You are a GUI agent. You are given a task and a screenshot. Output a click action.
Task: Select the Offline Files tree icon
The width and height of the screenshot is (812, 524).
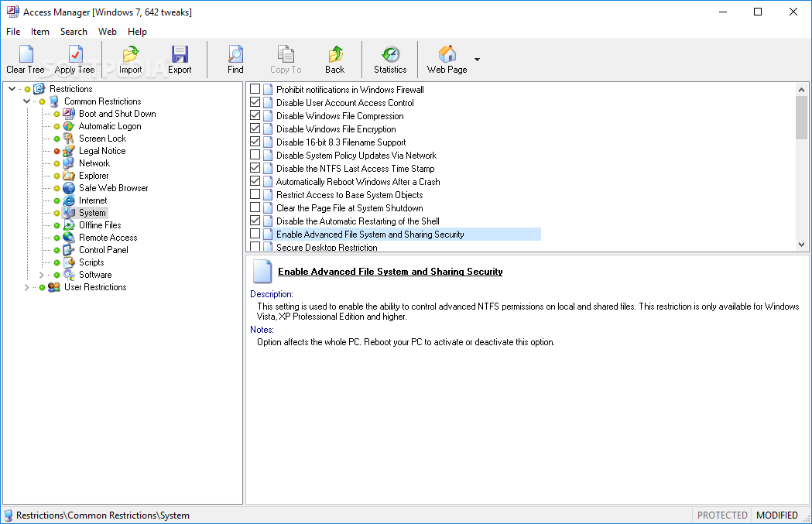(69, 226)
